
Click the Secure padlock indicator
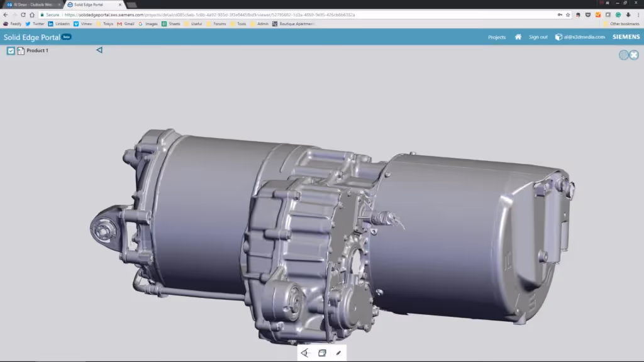coord(50,15)
